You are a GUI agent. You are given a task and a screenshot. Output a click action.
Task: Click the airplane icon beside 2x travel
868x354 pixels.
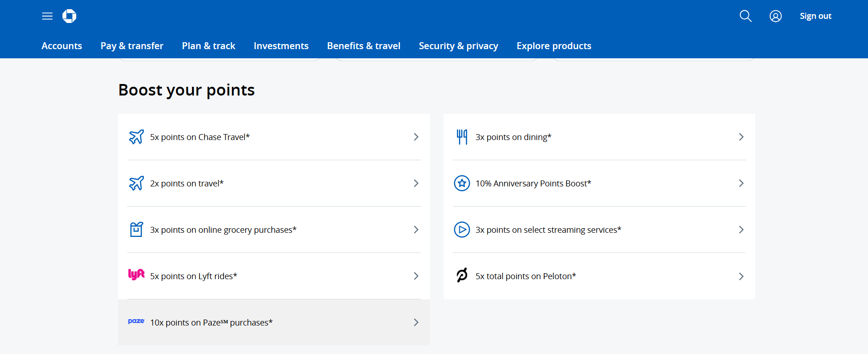(136, 183)
